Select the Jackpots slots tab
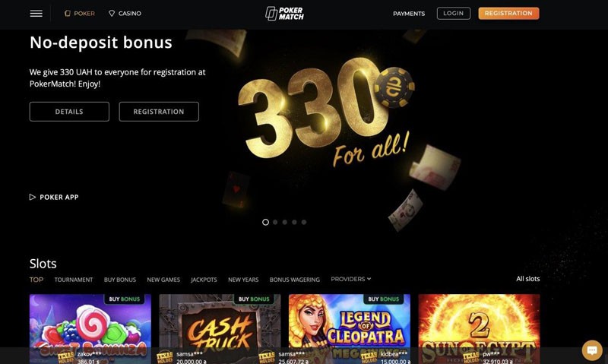The image size is (608, 364). 204,280
